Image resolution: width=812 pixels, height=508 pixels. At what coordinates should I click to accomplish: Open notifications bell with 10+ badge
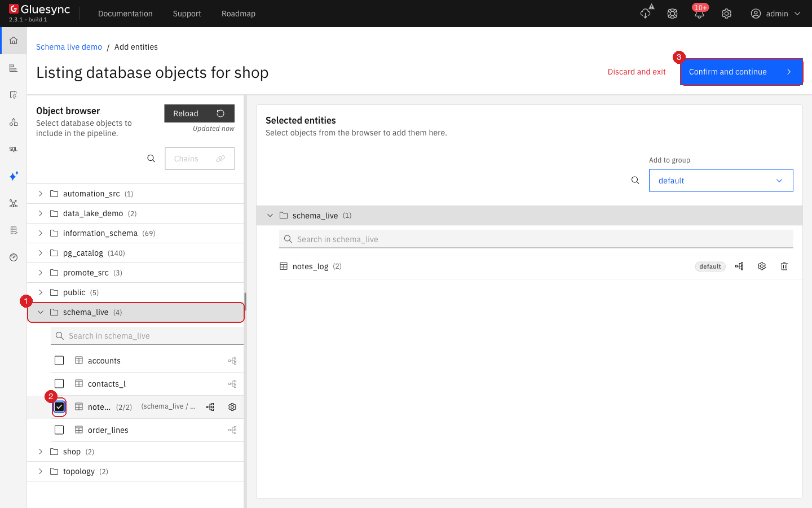tap(699, 14)
